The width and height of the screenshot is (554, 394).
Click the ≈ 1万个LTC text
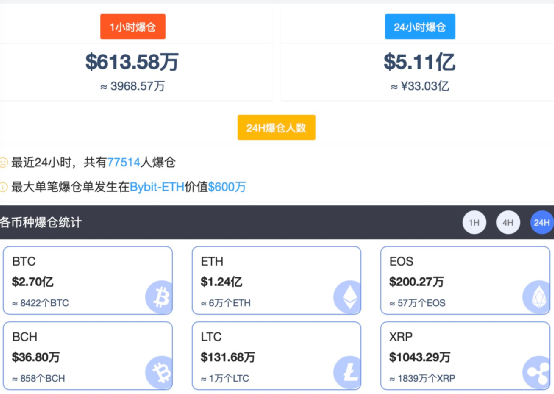pos(225,379)
